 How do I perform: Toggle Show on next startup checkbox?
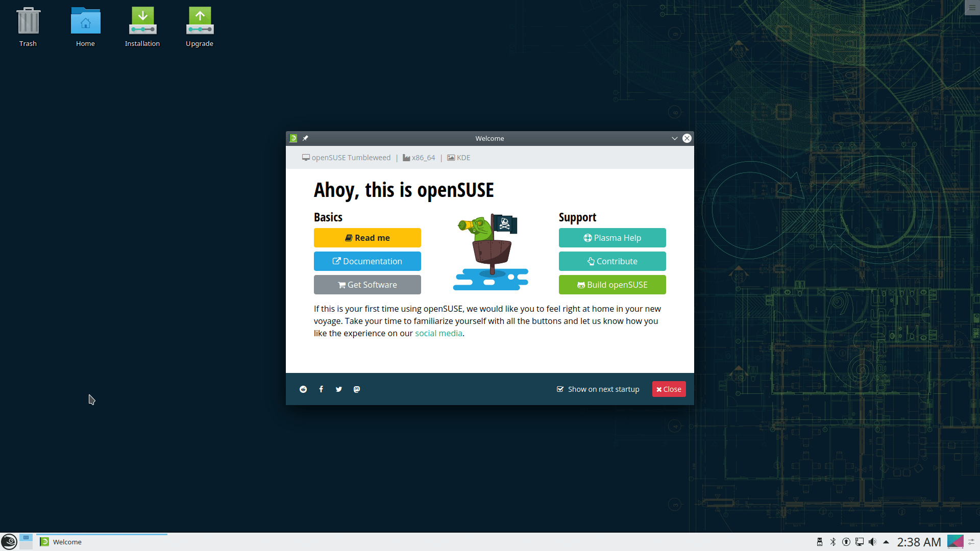pos(560,389)
